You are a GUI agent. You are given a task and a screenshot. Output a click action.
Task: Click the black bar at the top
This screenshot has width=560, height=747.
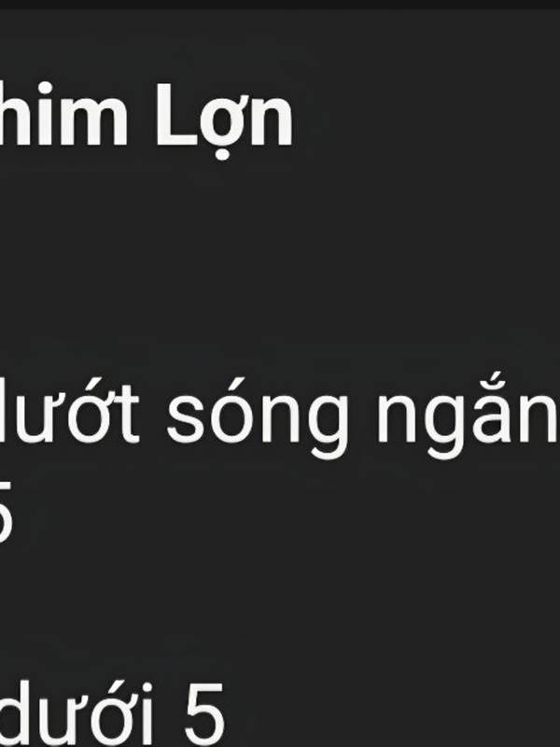click(280, 5)
